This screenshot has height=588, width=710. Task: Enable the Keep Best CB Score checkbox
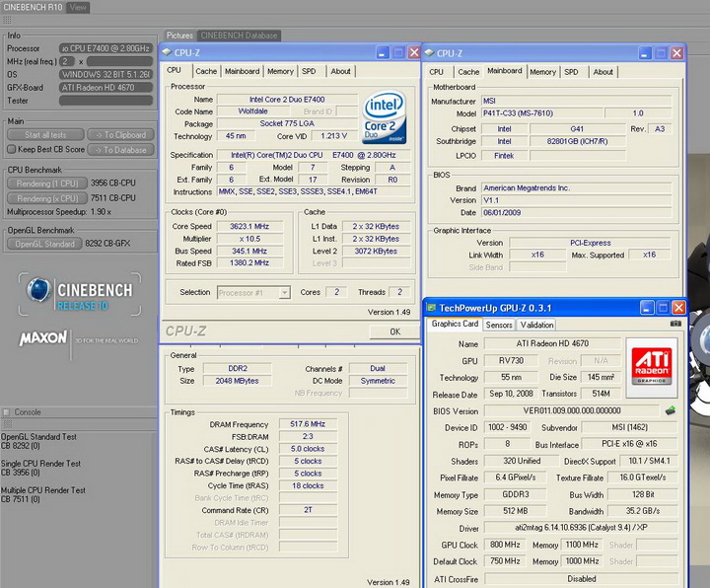[x=12, y=150]
